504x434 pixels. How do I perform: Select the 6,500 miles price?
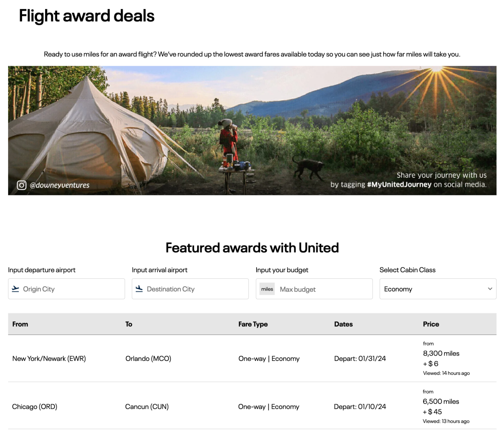441,401
